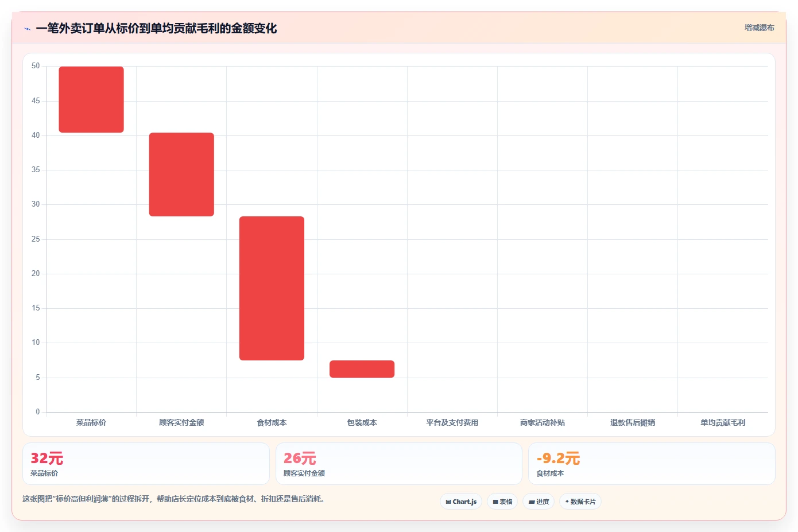The height and width of the screenshot is (532, 798).
Task: Click the 表格 tag chip
Action: tap(502, 502)
